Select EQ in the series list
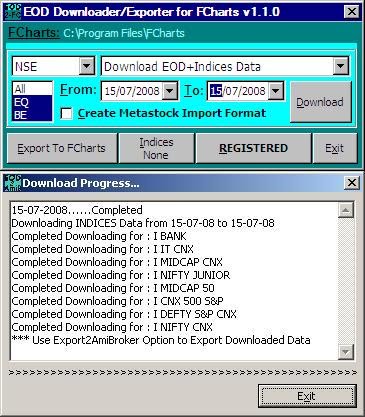The width and height of the screenshot is (365, 417). [x=32, y=102]
